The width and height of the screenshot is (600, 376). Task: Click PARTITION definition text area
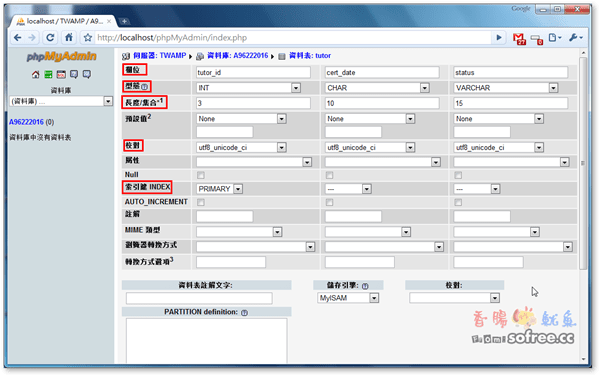pyautogui.click(x=207, y=341)
